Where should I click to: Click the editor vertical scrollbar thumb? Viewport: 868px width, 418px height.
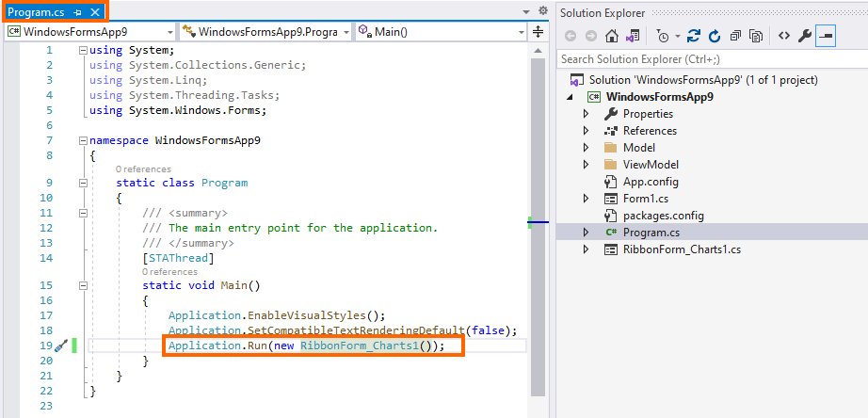pos(538,227)
